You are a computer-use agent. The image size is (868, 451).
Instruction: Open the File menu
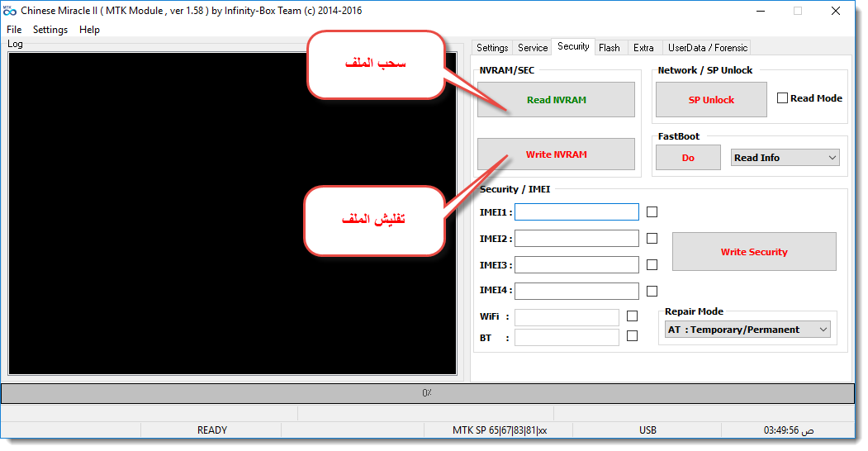click(14, 30)
